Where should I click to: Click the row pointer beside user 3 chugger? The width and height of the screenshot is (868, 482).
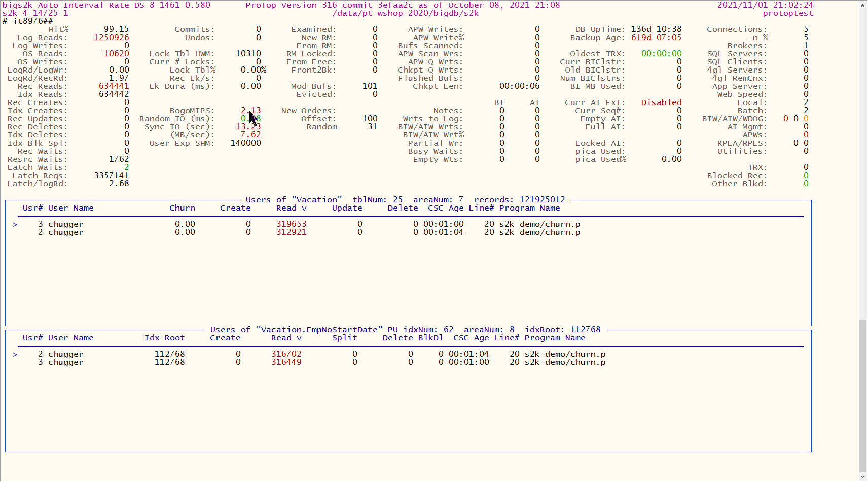tap(15, 224)
